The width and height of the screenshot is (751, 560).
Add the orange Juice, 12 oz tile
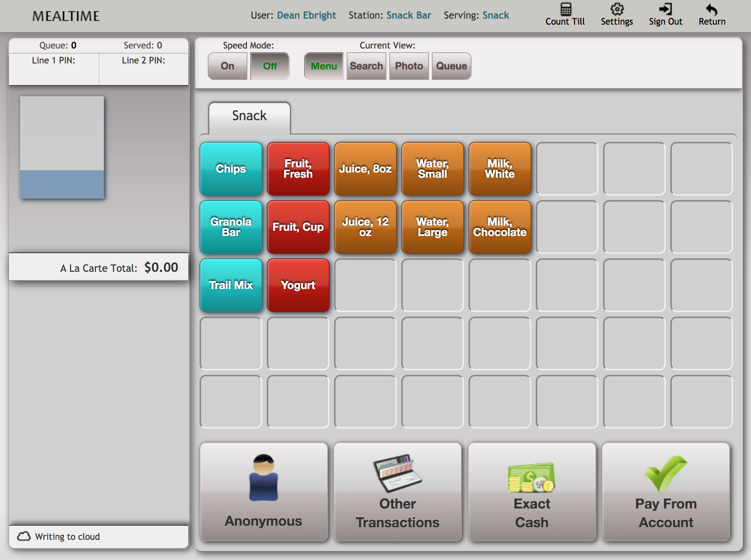coord(365,227)
